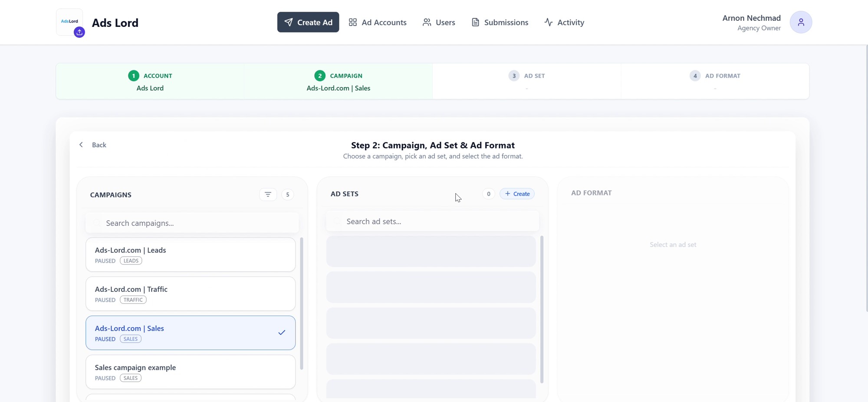Open the user profile avatar
868x402 pixels.
pos(801,22)
